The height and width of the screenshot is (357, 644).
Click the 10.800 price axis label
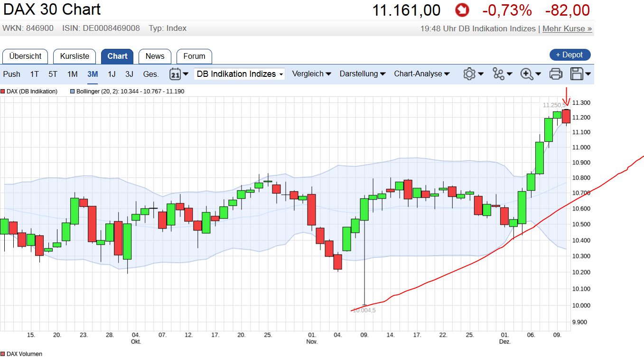point(581,178)
